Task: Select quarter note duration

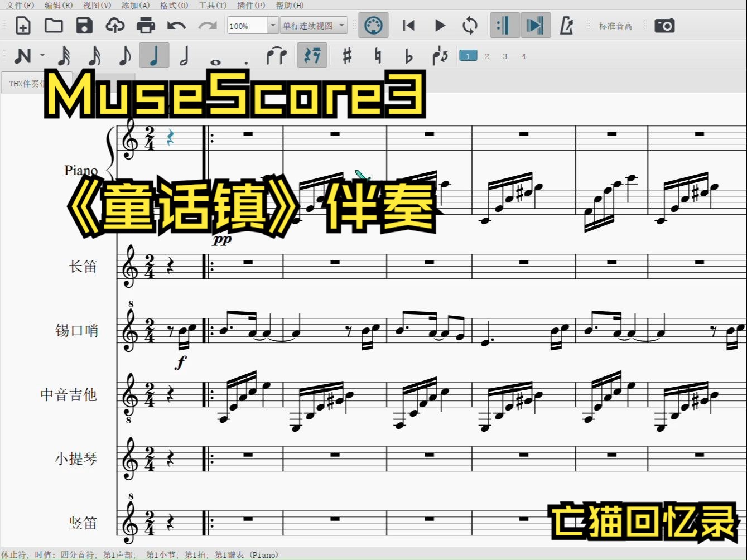Action: click(x=154, y=56)
